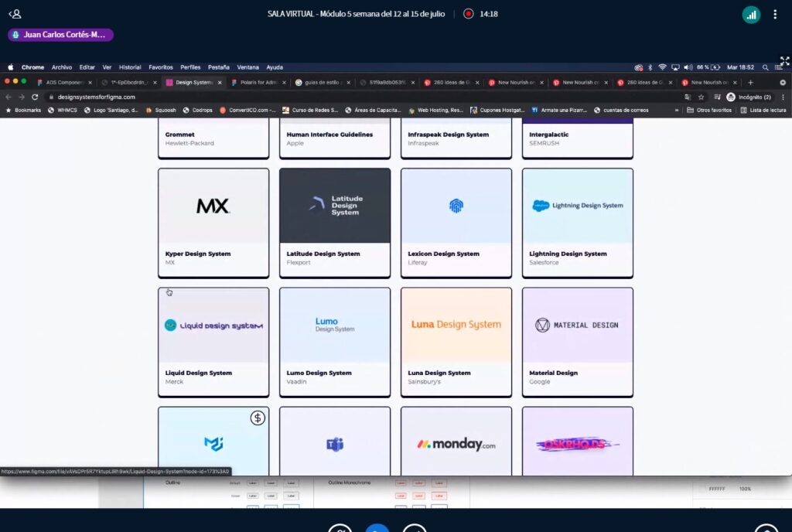Open the connection signal strength icon
Image resolution: width=792 pixels, height=532 pixels.
pyautogui.click(x=751, y=15)
